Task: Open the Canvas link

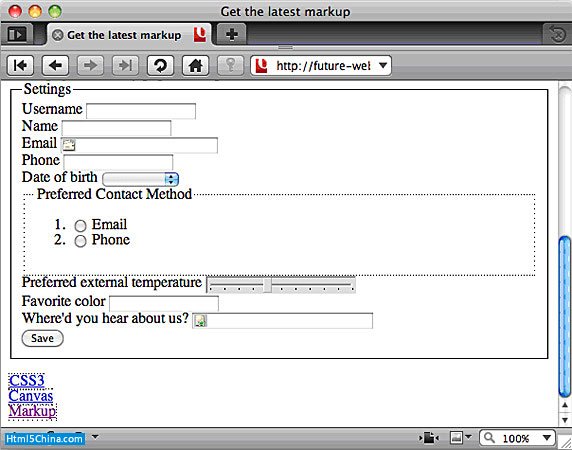Action: click(31, 396)
